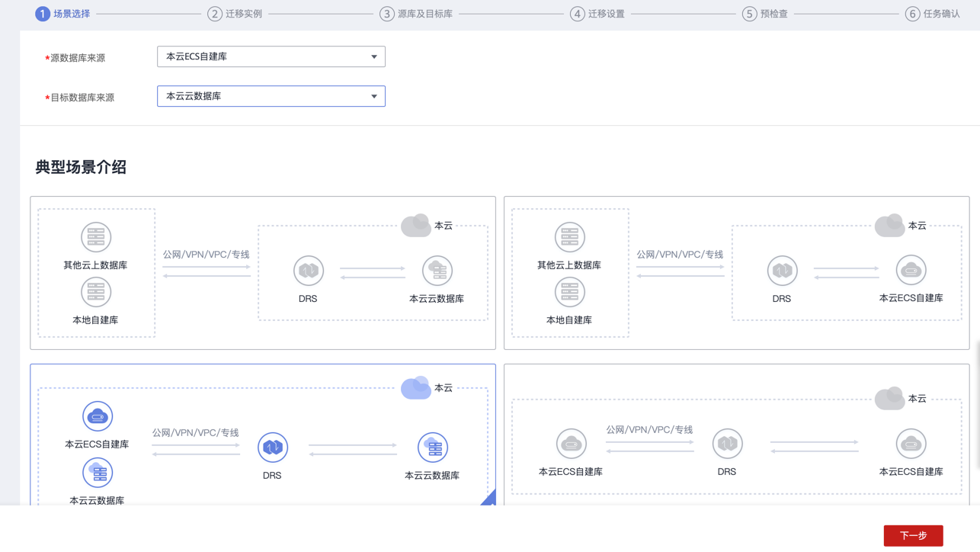Click the arrow of the 本云ECS自建库 combo box
Screen dimensions: 980x552
coord(373,56)
